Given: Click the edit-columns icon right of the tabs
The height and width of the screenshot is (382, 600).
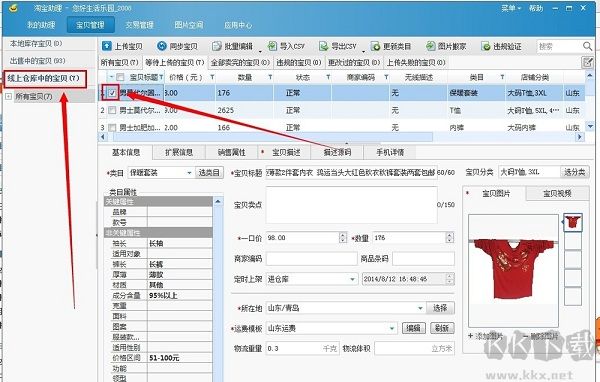Looking at the screenshot, I should click(x=587, y=62).
